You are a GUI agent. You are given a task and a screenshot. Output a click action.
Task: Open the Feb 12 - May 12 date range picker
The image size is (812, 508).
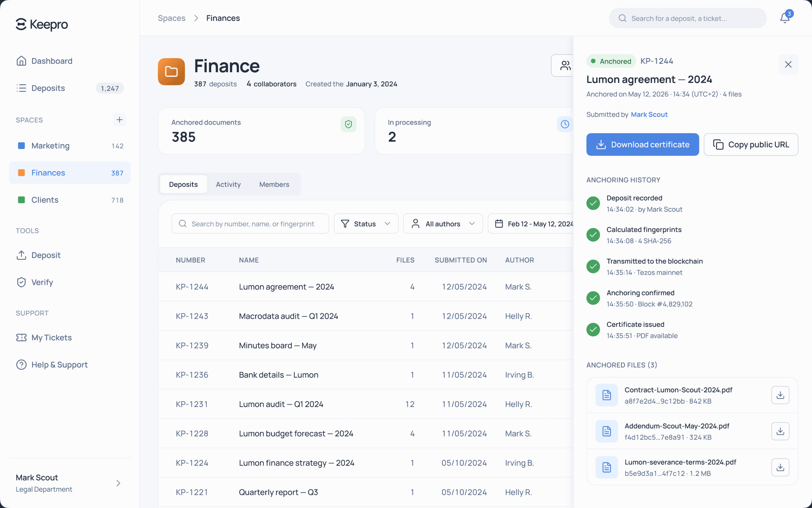coord(531,224)
